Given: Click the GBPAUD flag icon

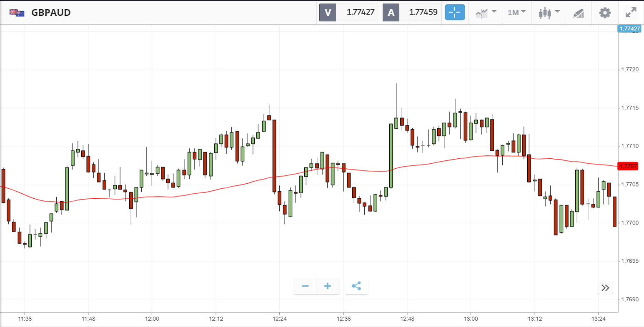Looking at the screenshot, I should (x=17, y=12).
